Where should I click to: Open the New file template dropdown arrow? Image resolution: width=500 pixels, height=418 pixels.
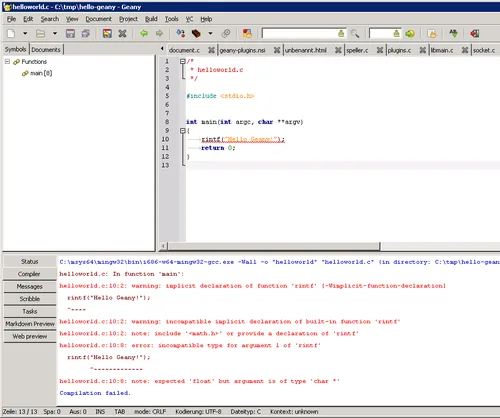tap(25, 33)
